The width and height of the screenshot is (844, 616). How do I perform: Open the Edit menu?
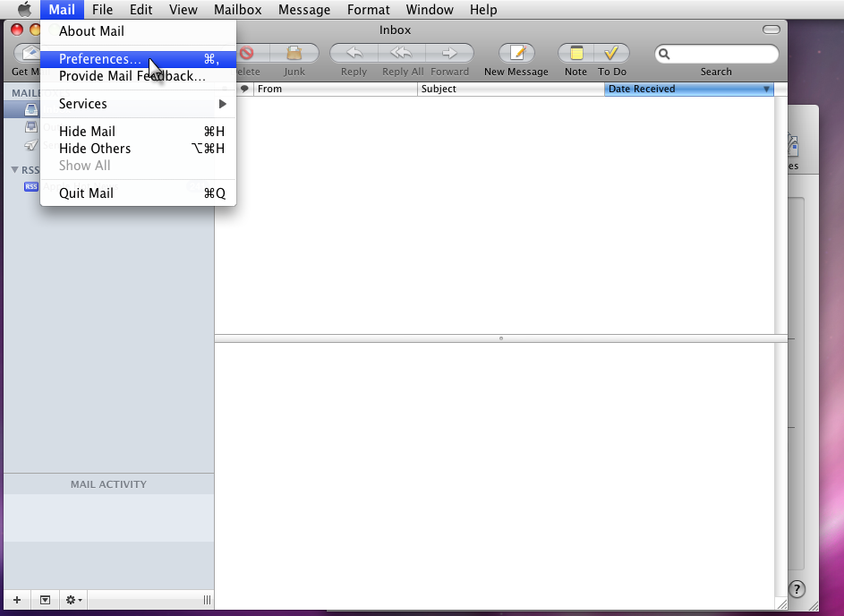(x=141, y=9)
